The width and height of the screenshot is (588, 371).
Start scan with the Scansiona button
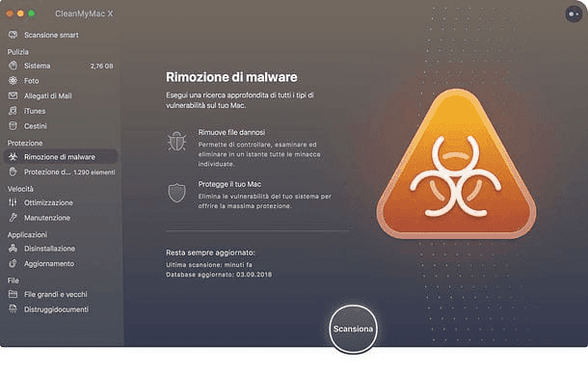(x=353, y=329)
